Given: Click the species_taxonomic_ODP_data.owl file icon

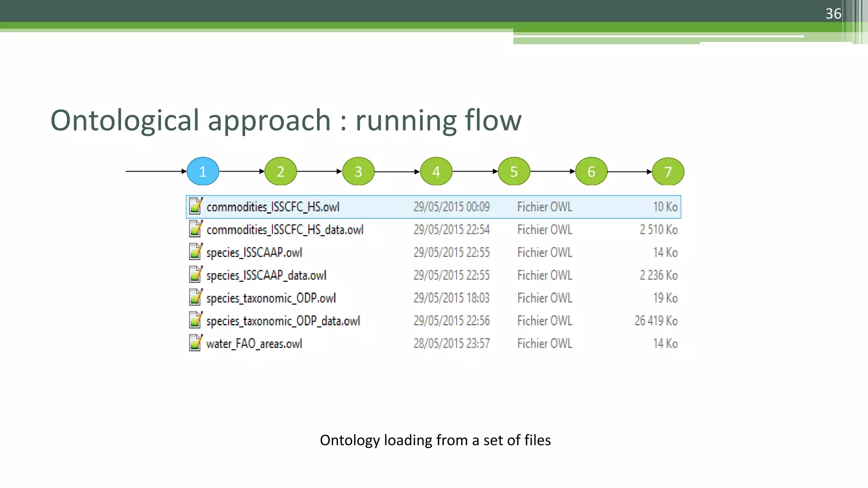Looking at the screenshot, I should [x=195, y=321].
